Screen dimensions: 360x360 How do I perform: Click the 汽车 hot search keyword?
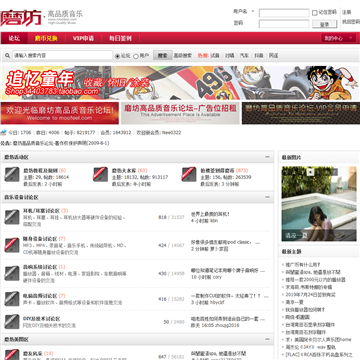click(245, 56)
